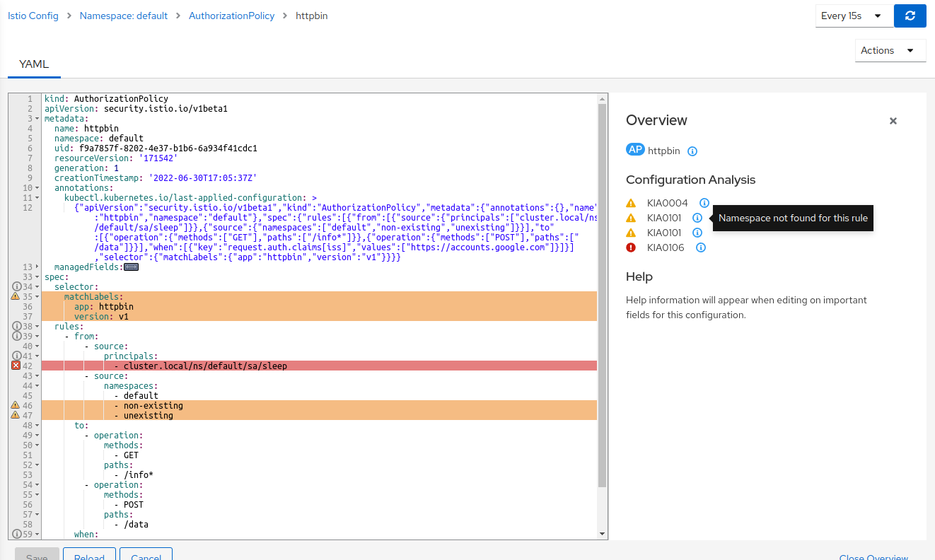Screen dimensions: 935x560
Task: Click the info icon beside KIA0004
Action: [x=704, y=203]
